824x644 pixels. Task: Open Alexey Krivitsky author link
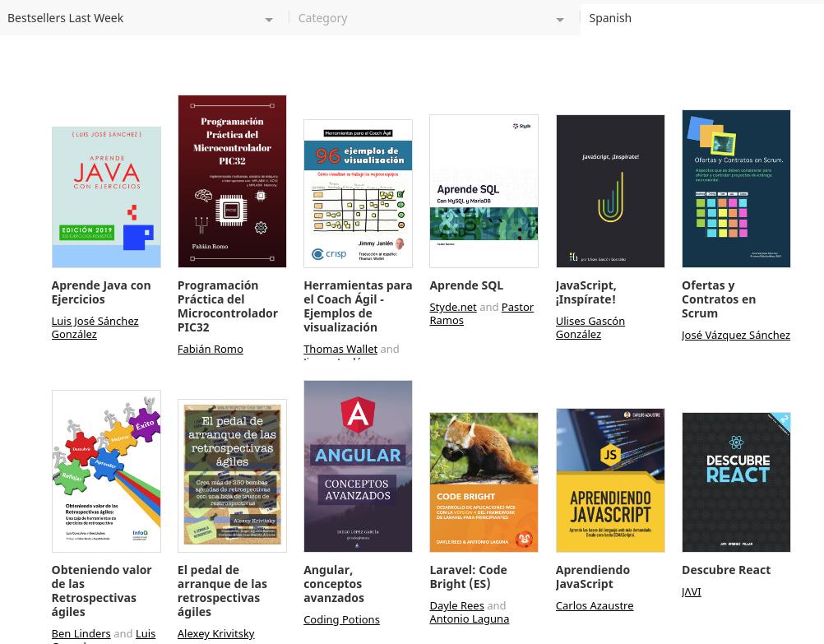[216, 633]
